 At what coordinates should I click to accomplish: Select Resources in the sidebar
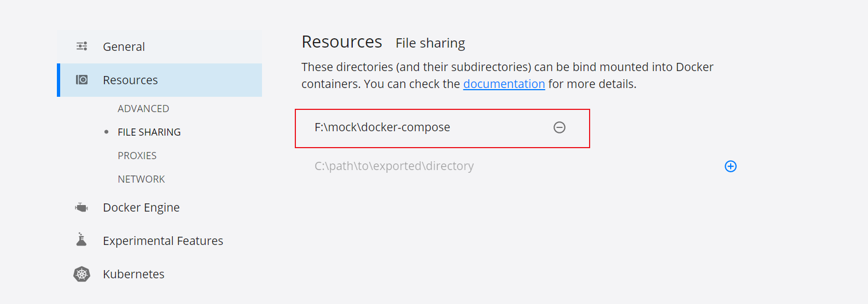130,80
